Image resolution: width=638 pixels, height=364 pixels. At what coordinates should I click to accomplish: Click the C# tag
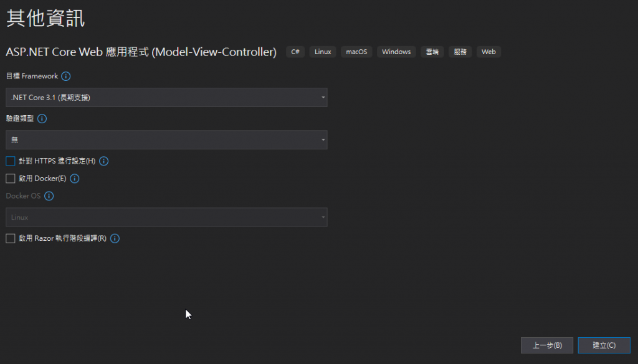(296, 52)
